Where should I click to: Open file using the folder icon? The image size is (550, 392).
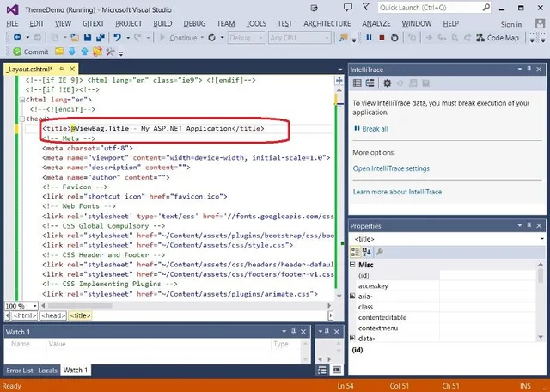click(x=75, y=37)
